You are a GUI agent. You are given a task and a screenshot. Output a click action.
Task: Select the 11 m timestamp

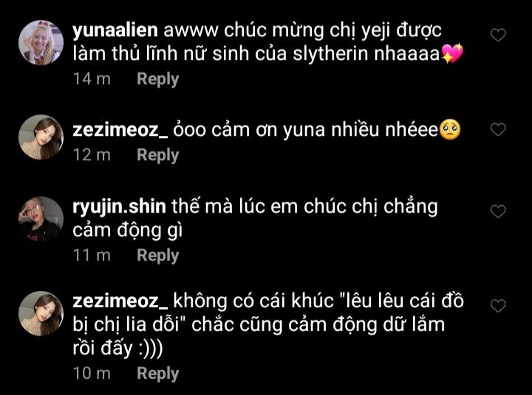pos(92,255)
